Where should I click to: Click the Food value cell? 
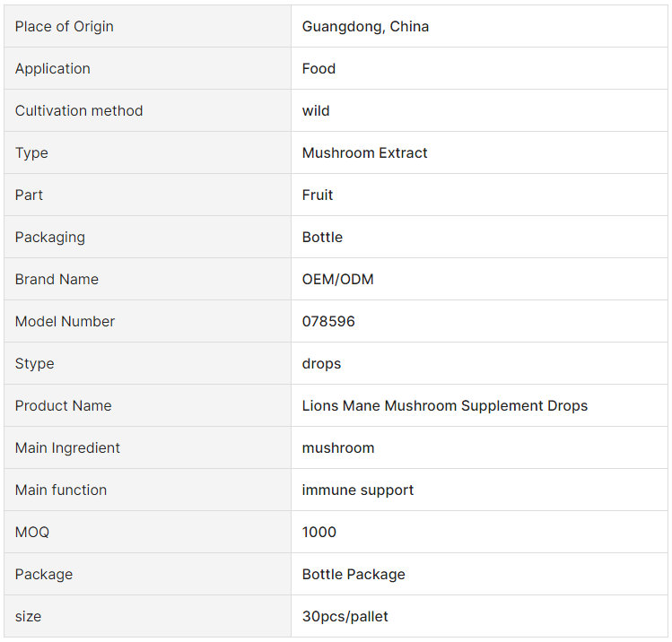pos(319,69)
